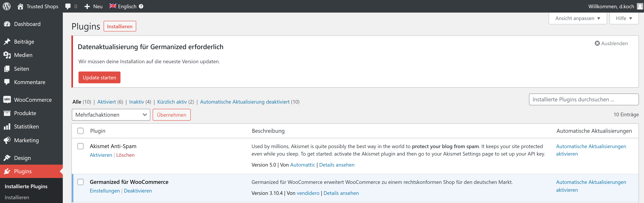Open Installieren submenu item in sidebar

pos(17,197)
